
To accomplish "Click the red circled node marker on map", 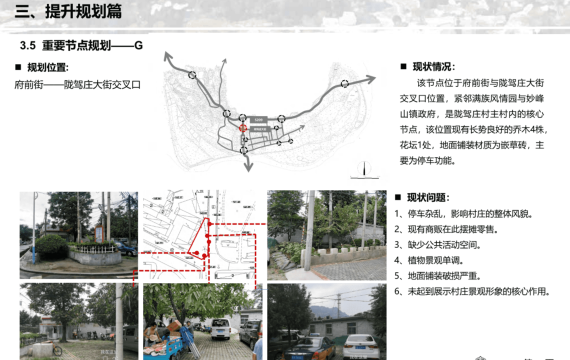I will click(243, 128).
